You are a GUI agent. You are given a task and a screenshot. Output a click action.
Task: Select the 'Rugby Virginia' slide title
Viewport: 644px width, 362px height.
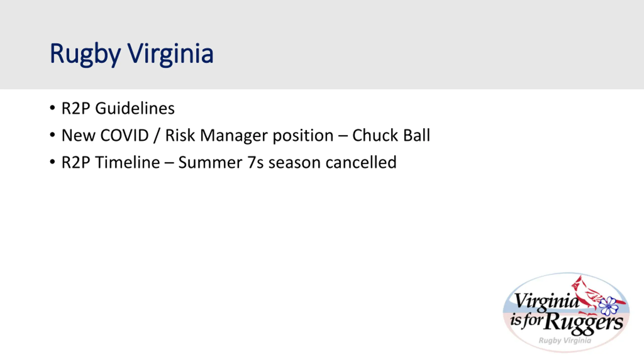(x=132, y=54)
